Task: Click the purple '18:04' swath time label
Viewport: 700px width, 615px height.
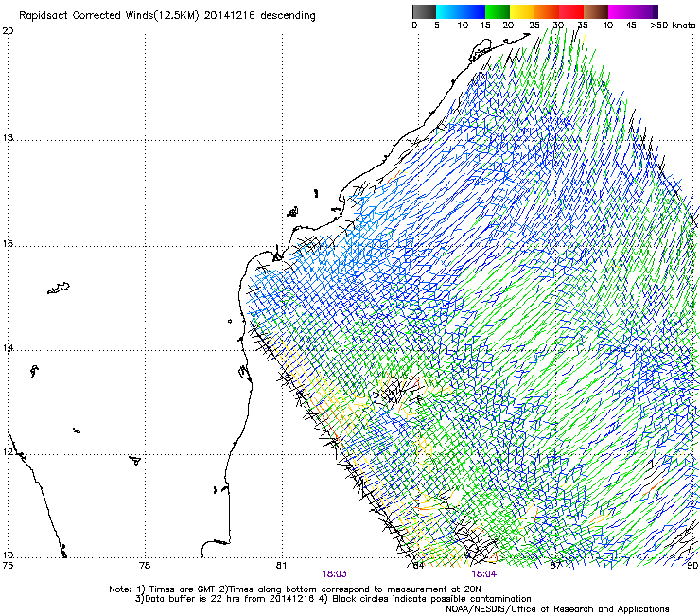Action: [x=484, y=574]
